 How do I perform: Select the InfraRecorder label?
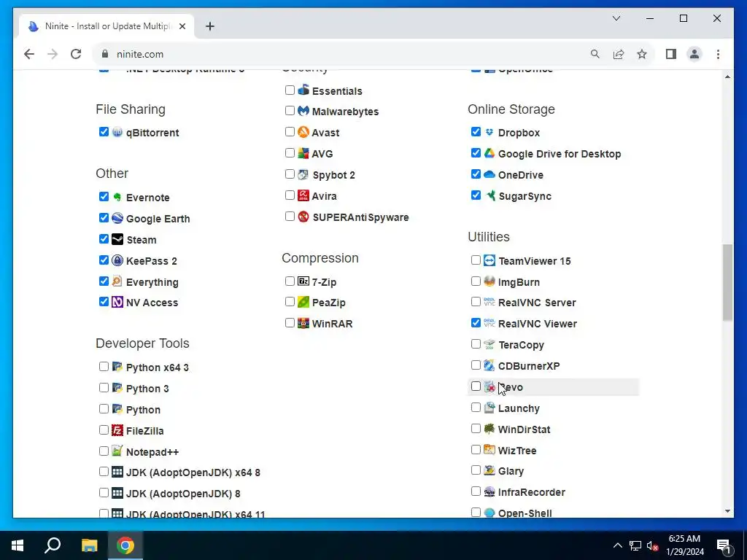pyautogui.click(x=532, y=492)
